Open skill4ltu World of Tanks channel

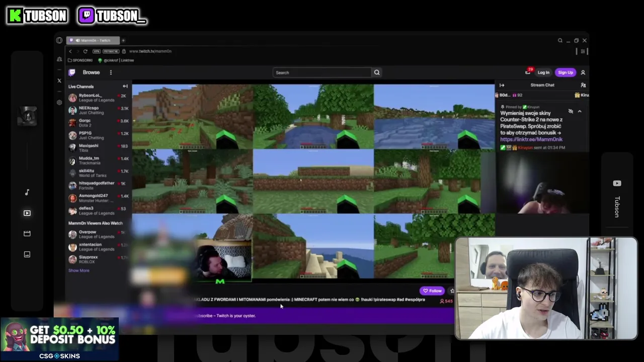point(99,173)
